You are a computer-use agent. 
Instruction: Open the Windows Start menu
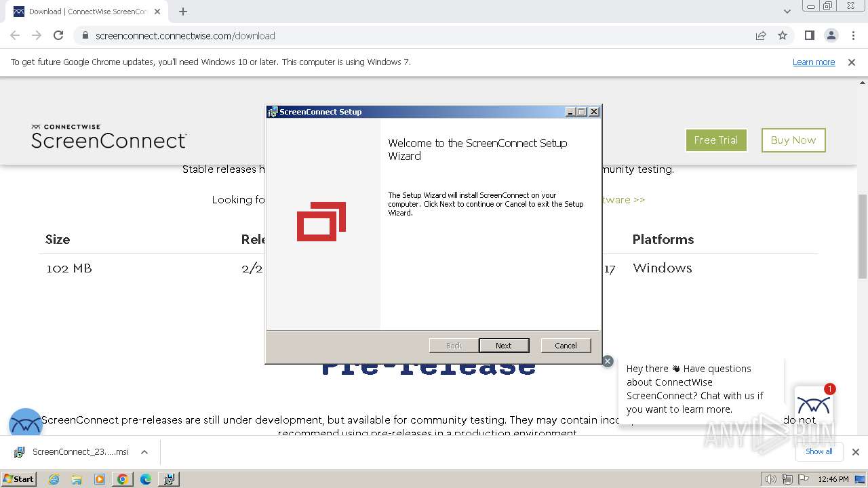point(19,479)
